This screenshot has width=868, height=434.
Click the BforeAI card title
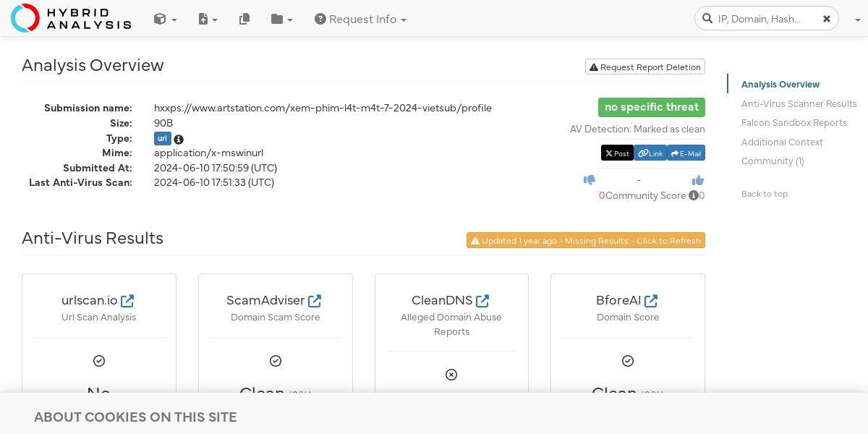tap(618, 300)
